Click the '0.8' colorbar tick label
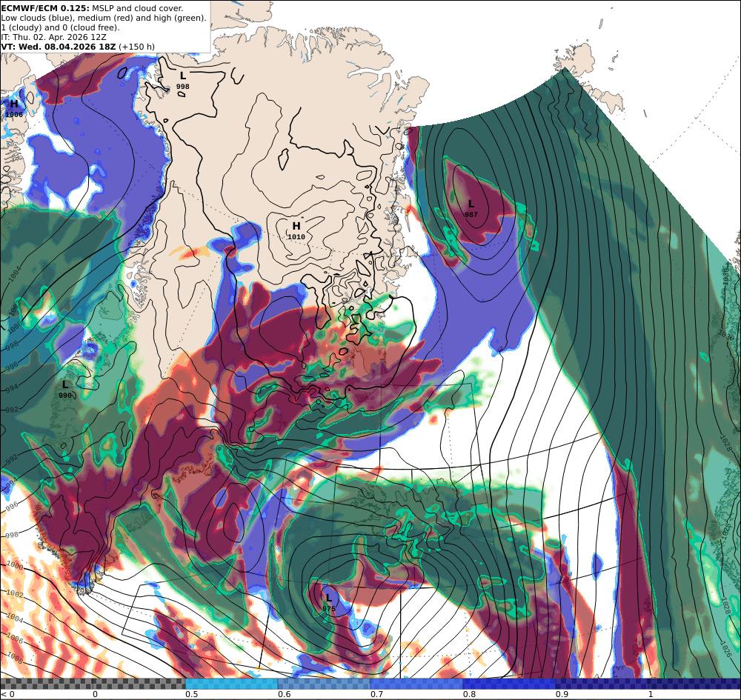Screen dimensions: 741x700 [469, 694]
